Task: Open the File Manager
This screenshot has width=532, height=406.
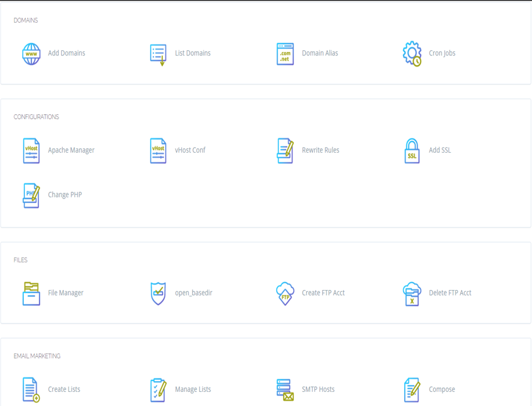Action: (x=31, y=292)
